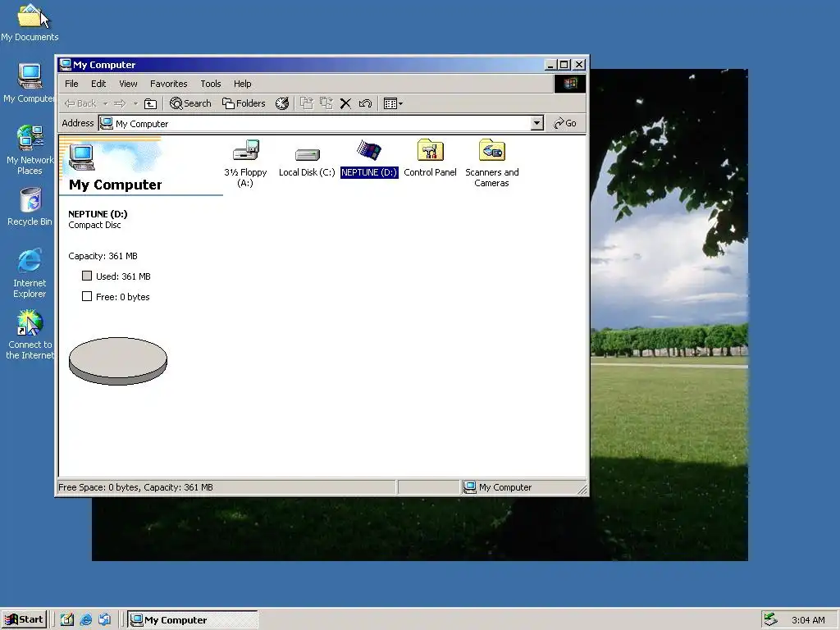840x630 pixels.
Task: Click the Undo toolbar icon
Action: coord(365,103)
